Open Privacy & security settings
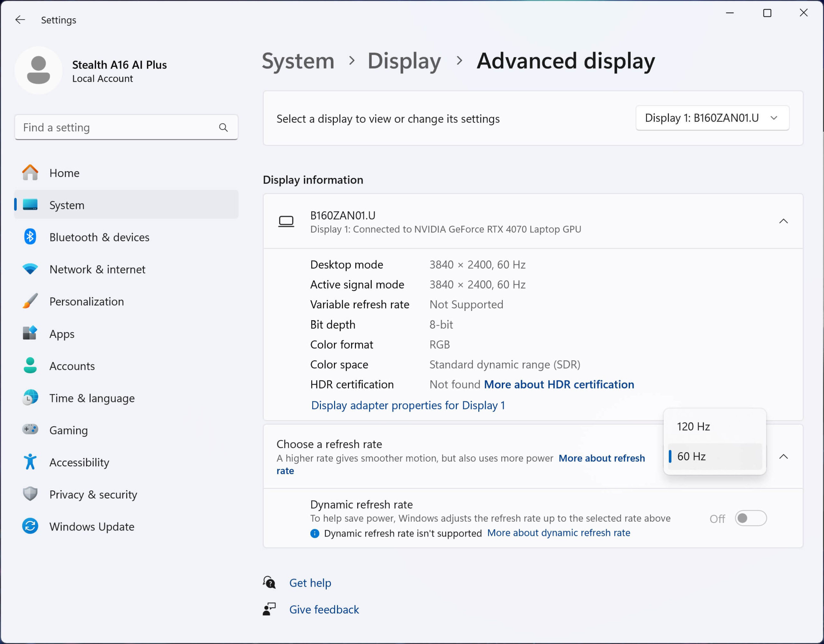 point(126,494)
